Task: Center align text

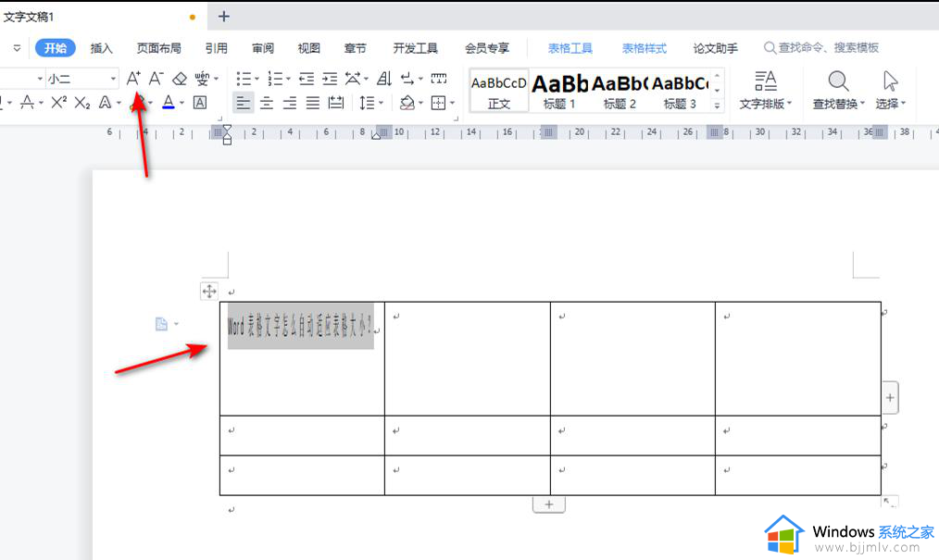Action: (267, 103)
